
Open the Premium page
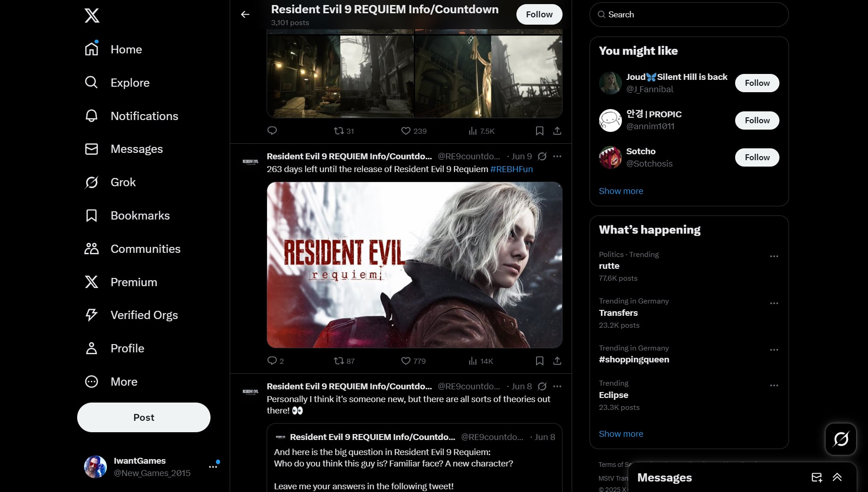tap(121, 282)
